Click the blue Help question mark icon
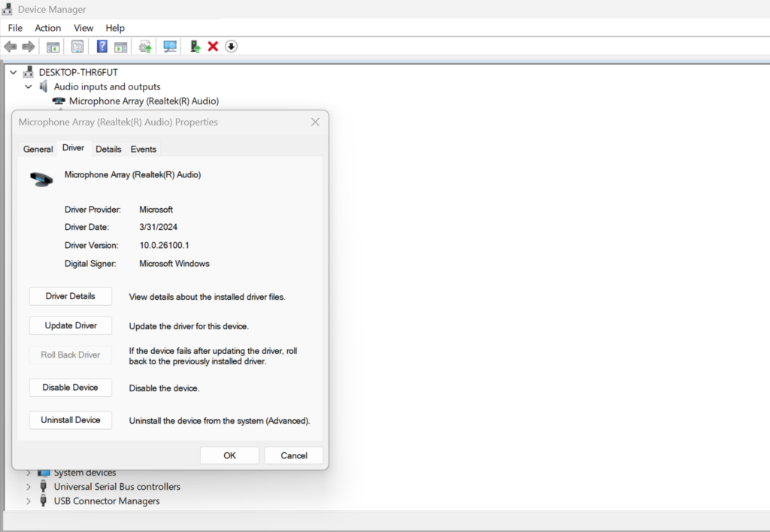Screen dimensions: 770x532 click(x=102, y=47)
